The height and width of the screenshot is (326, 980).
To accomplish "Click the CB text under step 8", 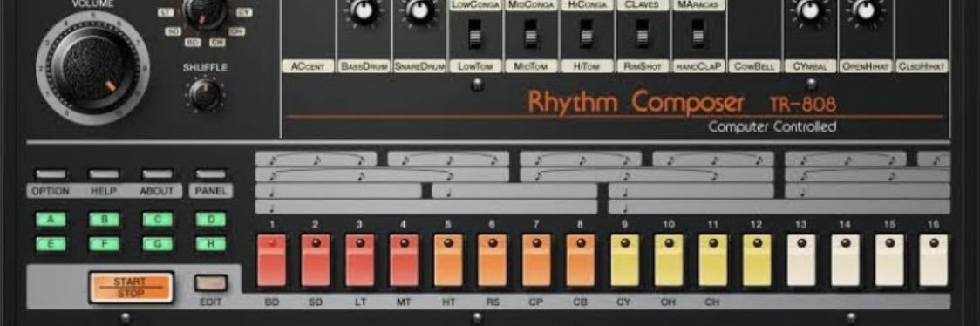I will click(x=581, y=302).
